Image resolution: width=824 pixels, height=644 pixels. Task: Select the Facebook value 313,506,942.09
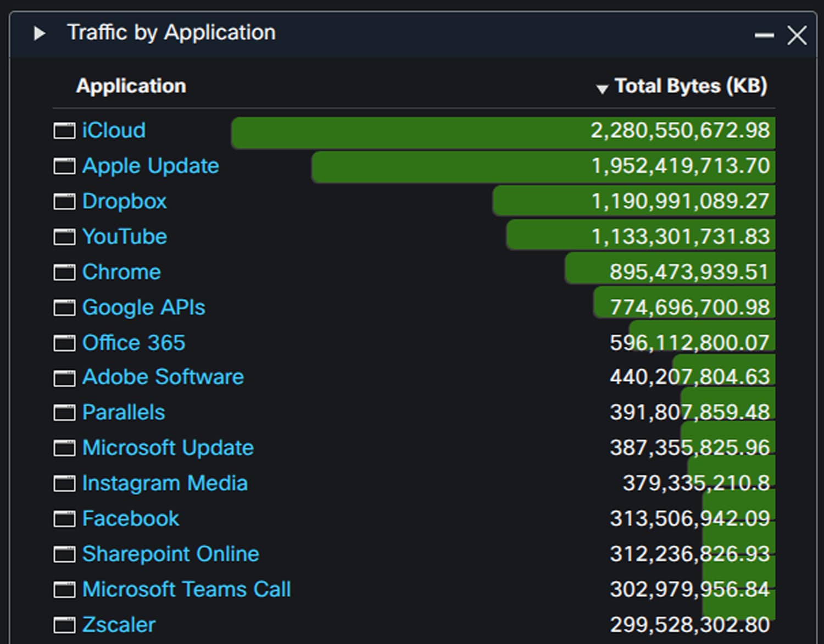(690, 519)
